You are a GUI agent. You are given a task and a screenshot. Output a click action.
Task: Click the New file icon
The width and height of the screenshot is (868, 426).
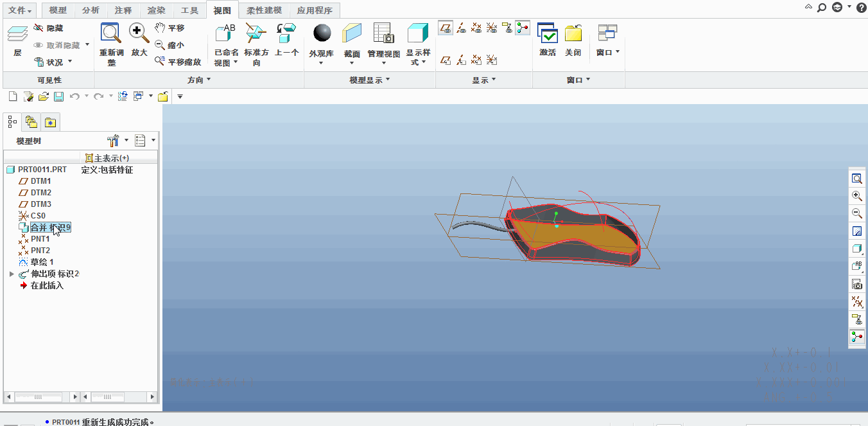[x=12, y=96]
